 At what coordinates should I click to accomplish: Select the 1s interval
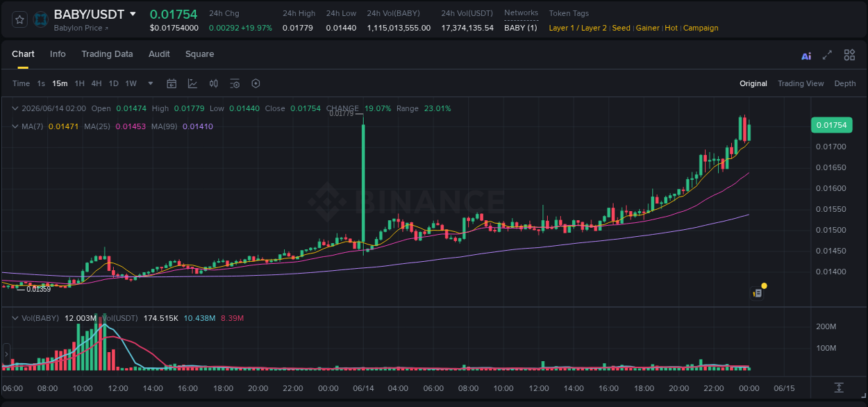click(41, 83)
